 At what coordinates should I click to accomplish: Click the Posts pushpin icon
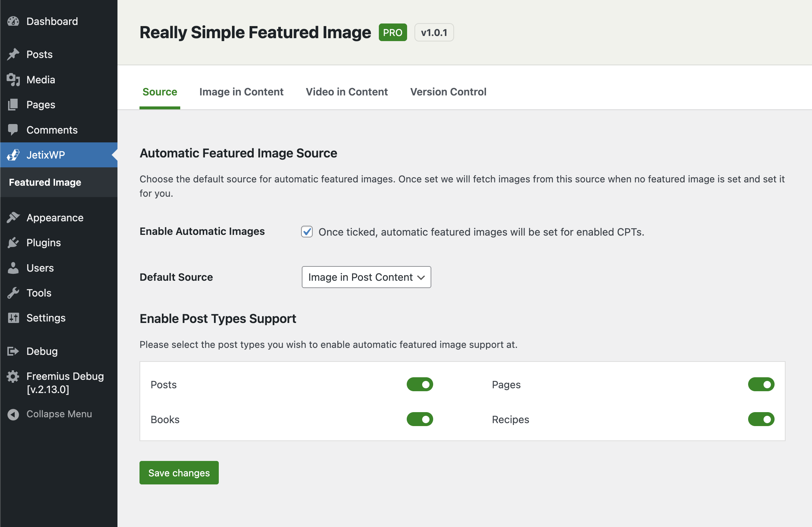[13, 54]
